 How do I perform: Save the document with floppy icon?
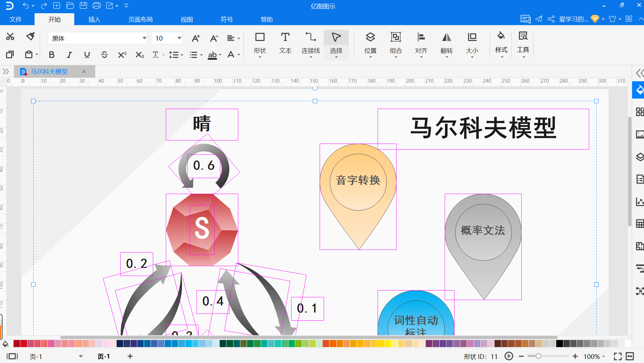[x=83, y=5]
